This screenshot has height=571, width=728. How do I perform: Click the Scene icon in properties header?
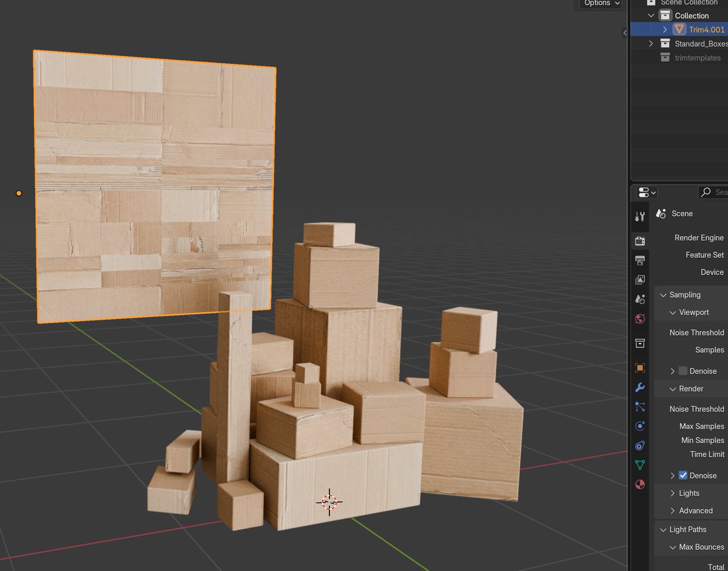(x=661, y=213)
